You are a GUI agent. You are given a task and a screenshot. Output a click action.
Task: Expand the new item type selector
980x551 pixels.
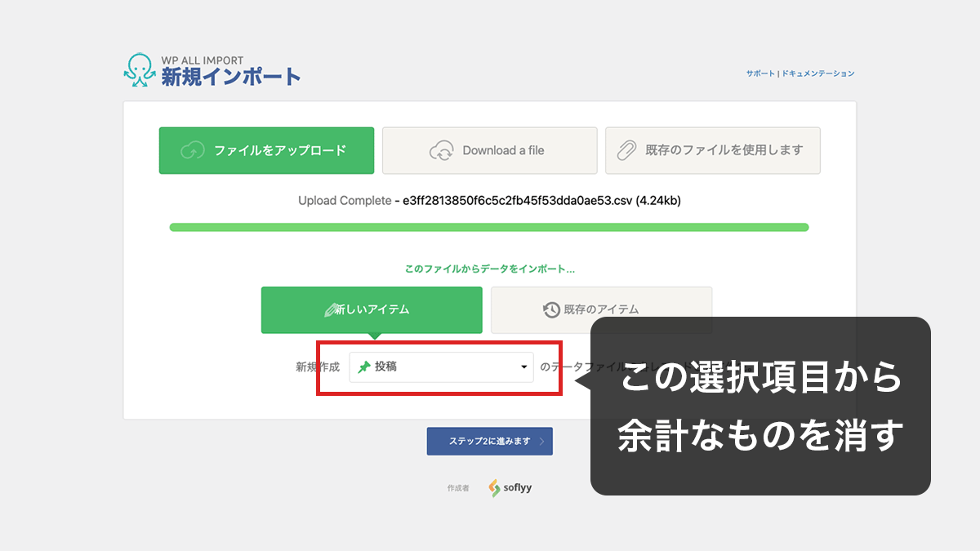[x=441, y=367]
